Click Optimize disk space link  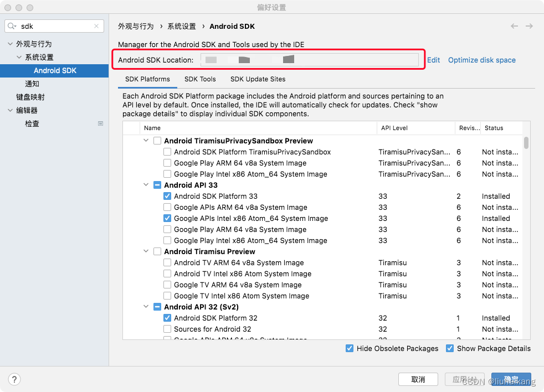coord(482,60)
